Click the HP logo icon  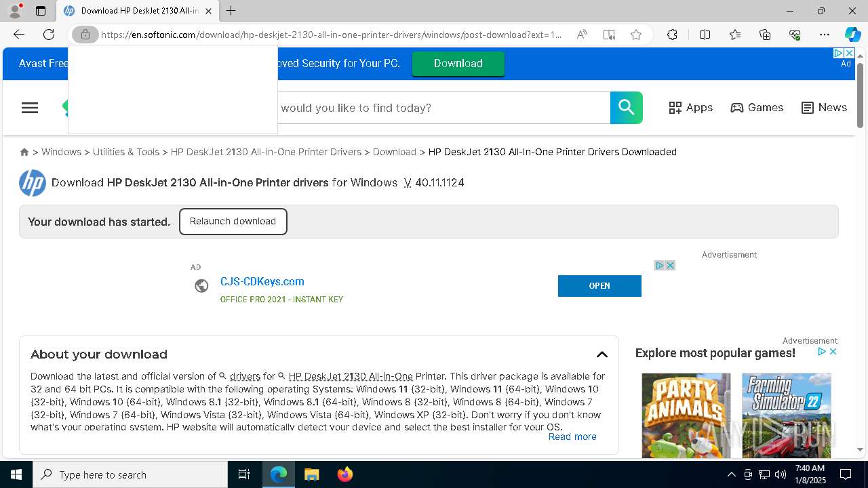pos(33,183)
